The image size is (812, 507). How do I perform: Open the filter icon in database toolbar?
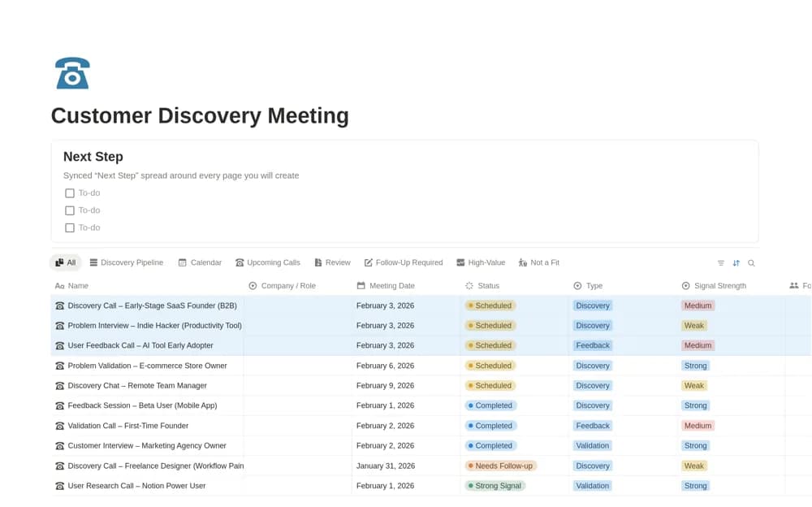(721, 263)
